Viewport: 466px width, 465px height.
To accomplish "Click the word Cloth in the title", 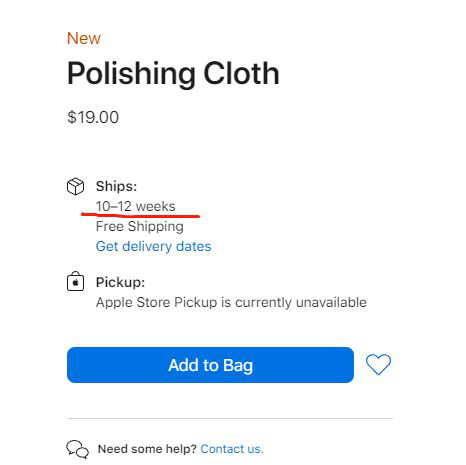I will (x=241, y=73).
